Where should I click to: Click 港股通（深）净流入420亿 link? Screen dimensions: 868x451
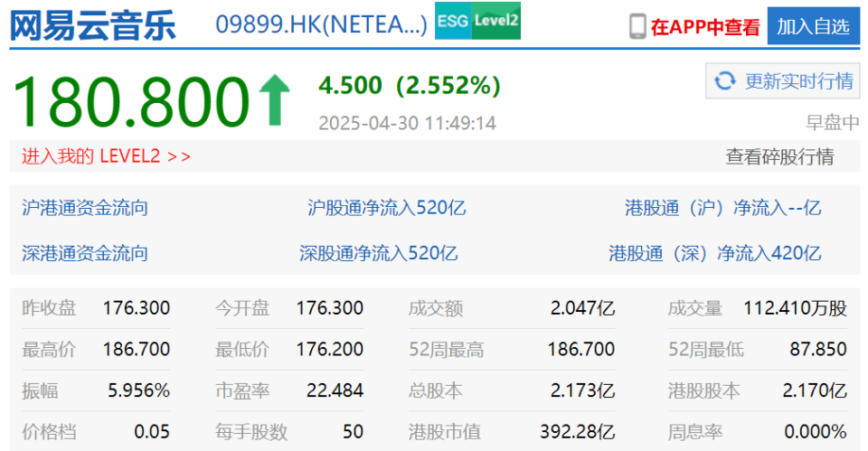[x=714, y=253]
